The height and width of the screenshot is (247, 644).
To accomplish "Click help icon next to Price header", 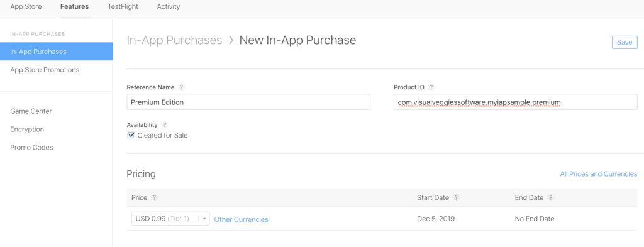I will pos(155,198).
